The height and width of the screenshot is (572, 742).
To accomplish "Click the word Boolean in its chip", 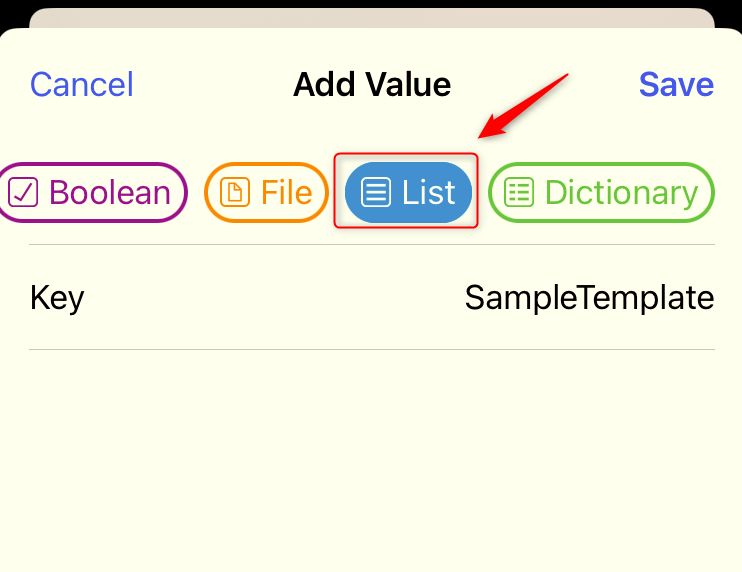I will click(110, 192).
